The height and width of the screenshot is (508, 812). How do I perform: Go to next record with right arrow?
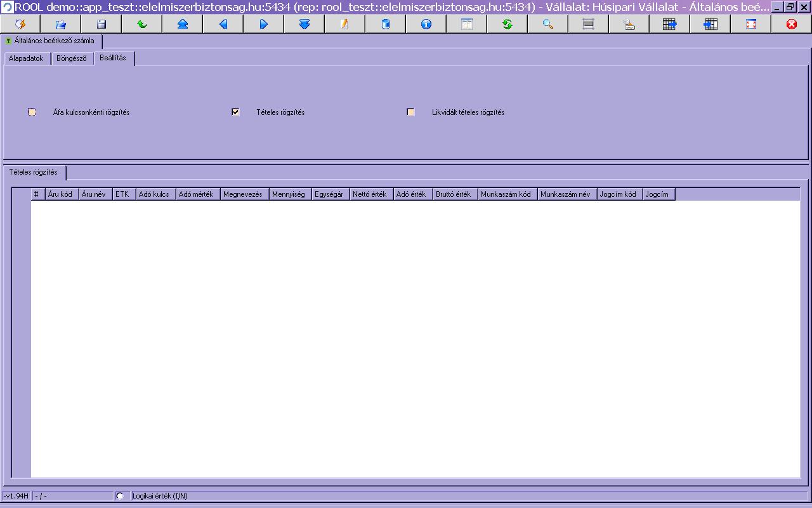(x=264, y=24)
